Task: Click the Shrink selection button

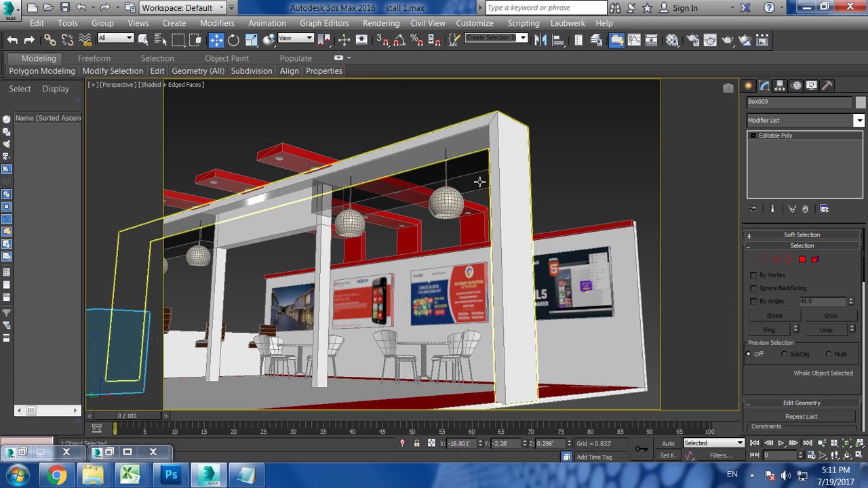Action: (774, 316)
